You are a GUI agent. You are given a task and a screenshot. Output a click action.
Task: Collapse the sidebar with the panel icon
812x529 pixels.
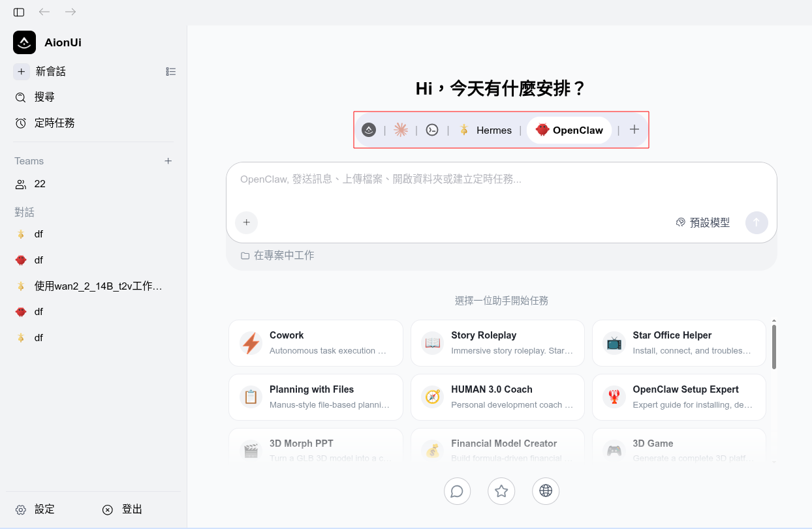(x=19, y=12)
